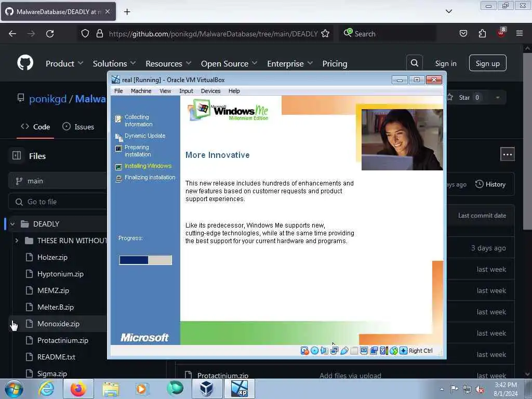Open the History link for commits
The image size is (532, 399).
pos(490,184)
